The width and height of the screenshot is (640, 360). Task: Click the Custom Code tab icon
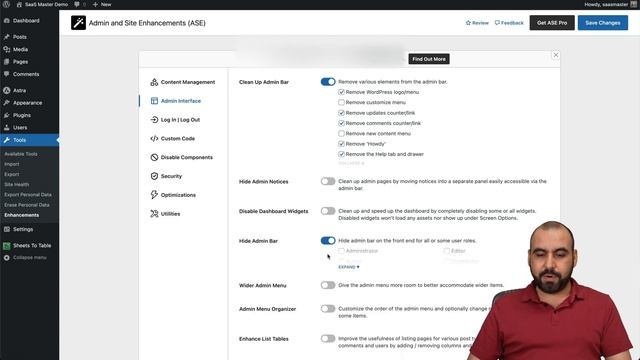[x=154, y=138]
